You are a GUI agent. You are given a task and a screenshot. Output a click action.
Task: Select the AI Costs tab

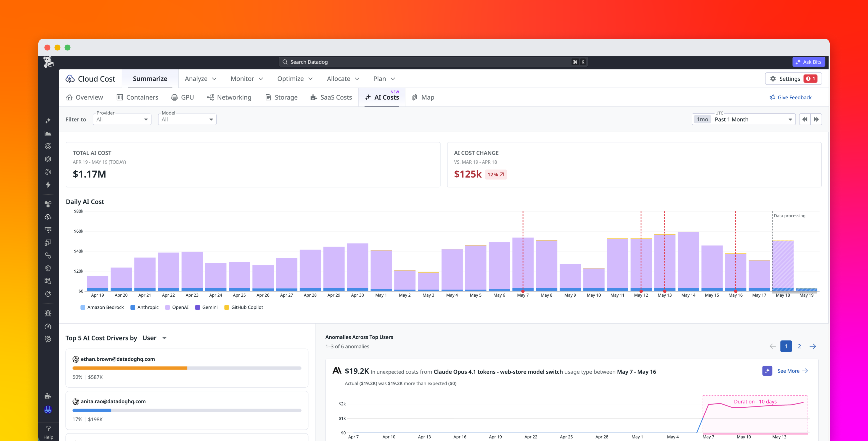[x=382, y=97]
